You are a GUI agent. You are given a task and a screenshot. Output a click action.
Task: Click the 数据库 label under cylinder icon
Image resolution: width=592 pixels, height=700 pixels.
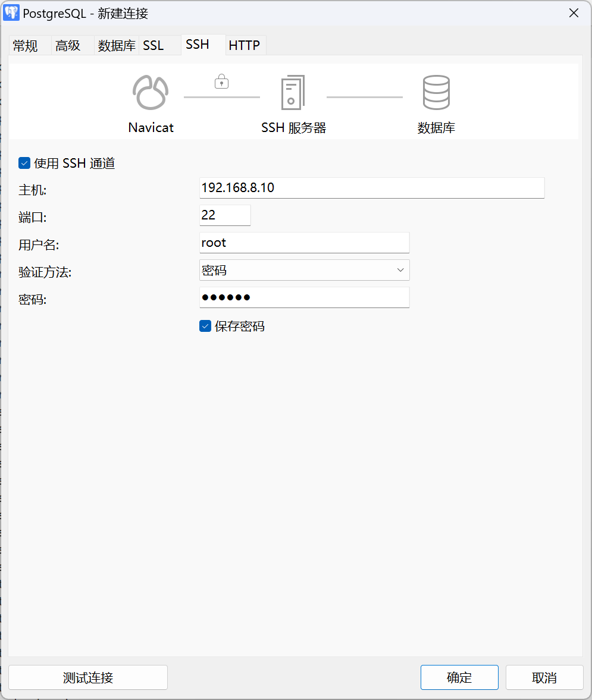436,128
